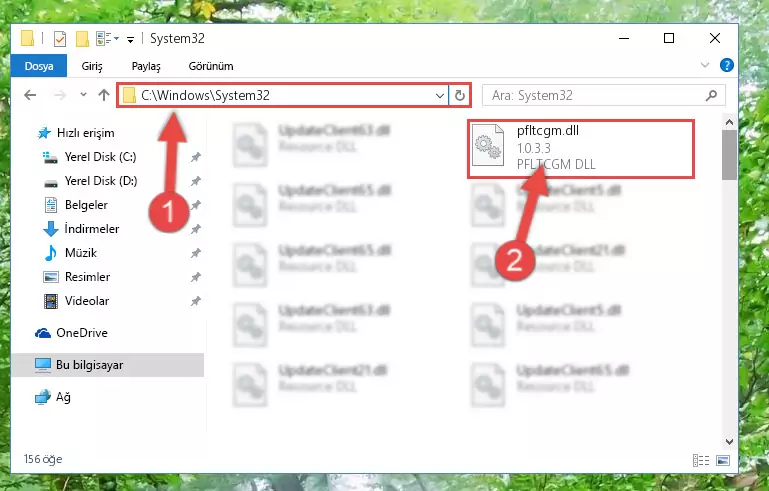The height and width of the screenshot is (491, 769).
Task: Switch to details view layout icon
Action: (700, 460)
